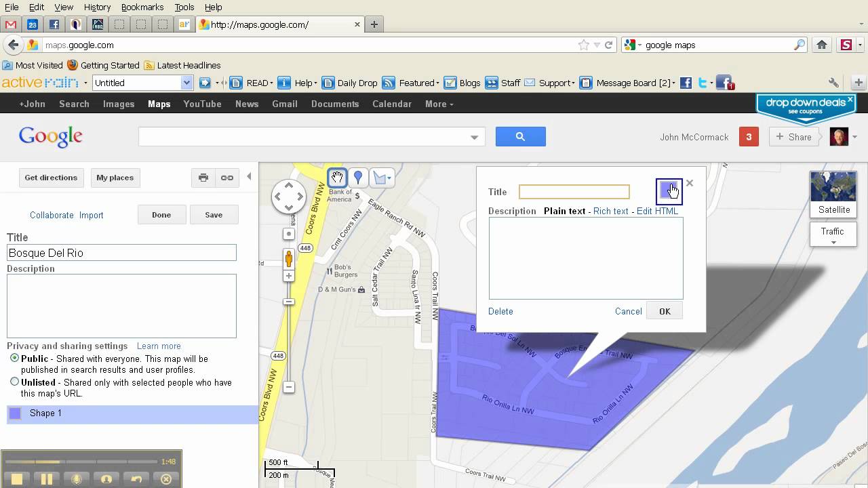Click the Twitter bird toolbar icon
868x488 pixels.
click(703, 83)
